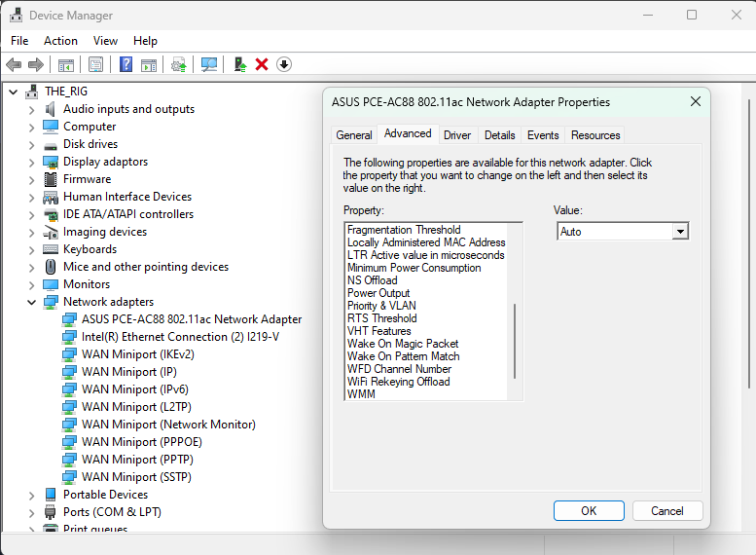Click the Enable device toolbar icon
Viewport: 756px width, 555px height.
[239, 64]
